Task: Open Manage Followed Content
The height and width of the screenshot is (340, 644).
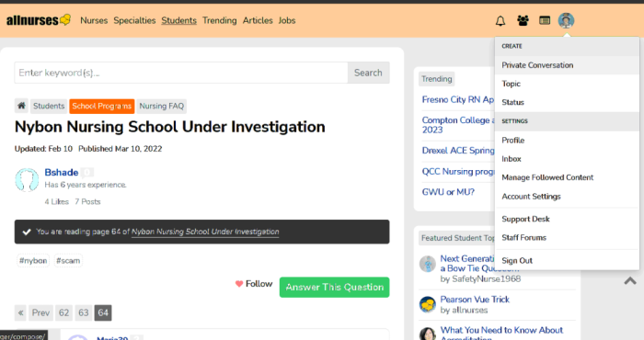Action: tap(567, 177)
